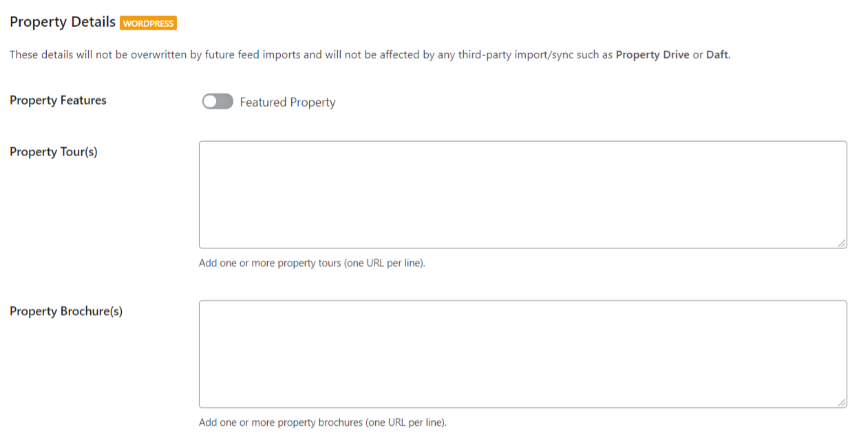The width and height of the screenshot is (868, 439).
Task: Click the Property Tour(s) textarea resize handle
Action: click(843, 244)
